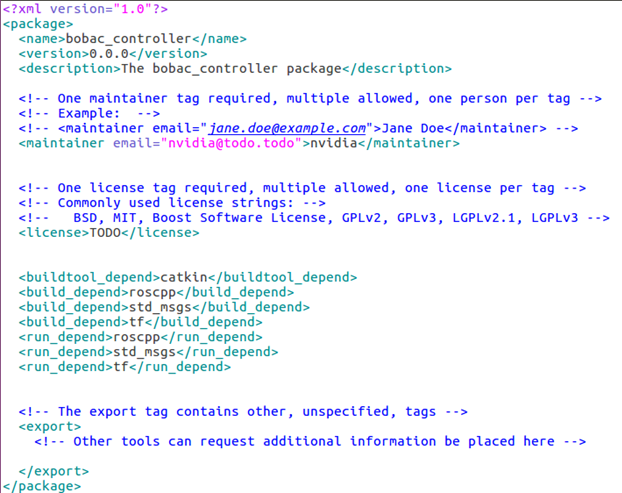Screen dimensions: 622x493
Task: Click the build_depend std_msgs line
Action: point(164,307)
